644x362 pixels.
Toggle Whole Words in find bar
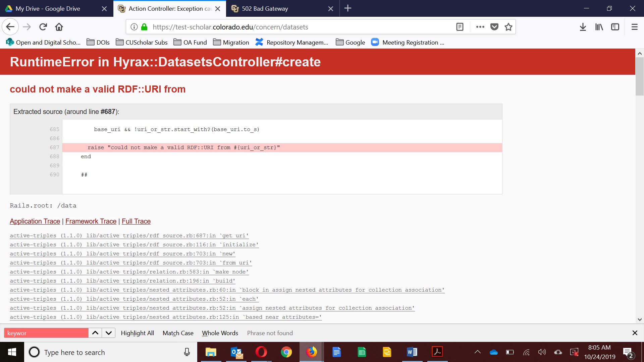[220, 333]
